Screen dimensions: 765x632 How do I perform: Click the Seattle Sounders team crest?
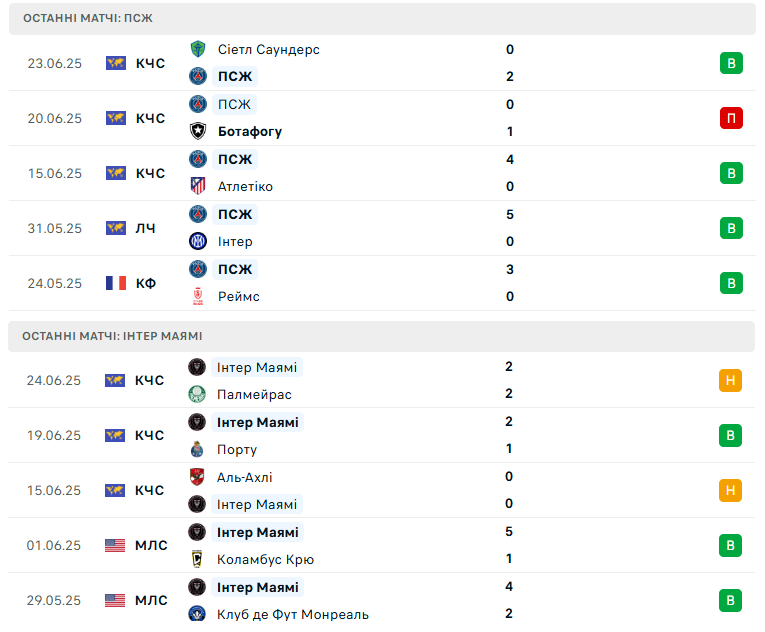[198, 49]
